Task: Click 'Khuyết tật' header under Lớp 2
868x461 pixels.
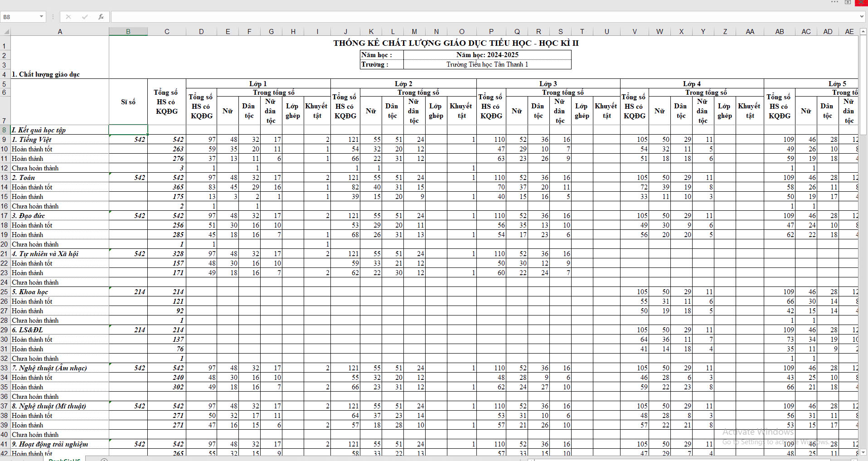Action: pos(461,111)
